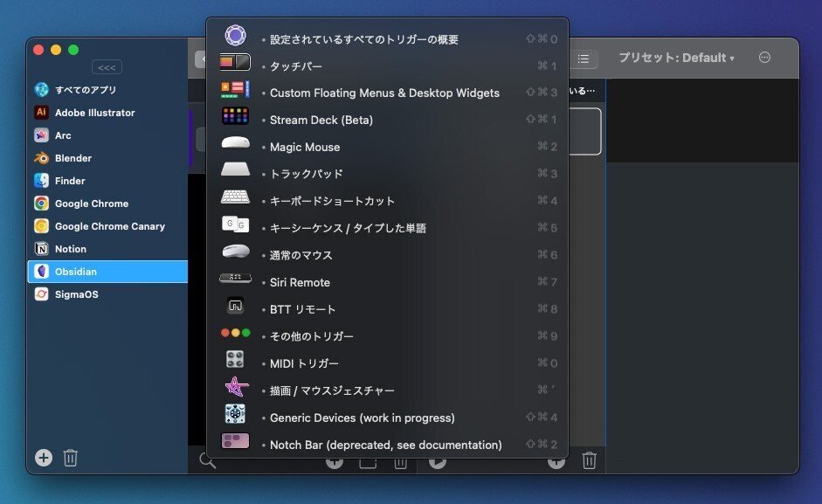
Task: Click the Notion app icon
Action: tap(41, 249)
